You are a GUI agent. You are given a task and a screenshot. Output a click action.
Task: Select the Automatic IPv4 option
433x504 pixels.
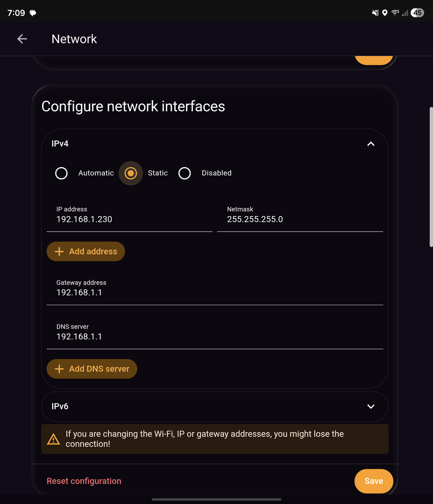pyautogui.click(x=62, y=173)
